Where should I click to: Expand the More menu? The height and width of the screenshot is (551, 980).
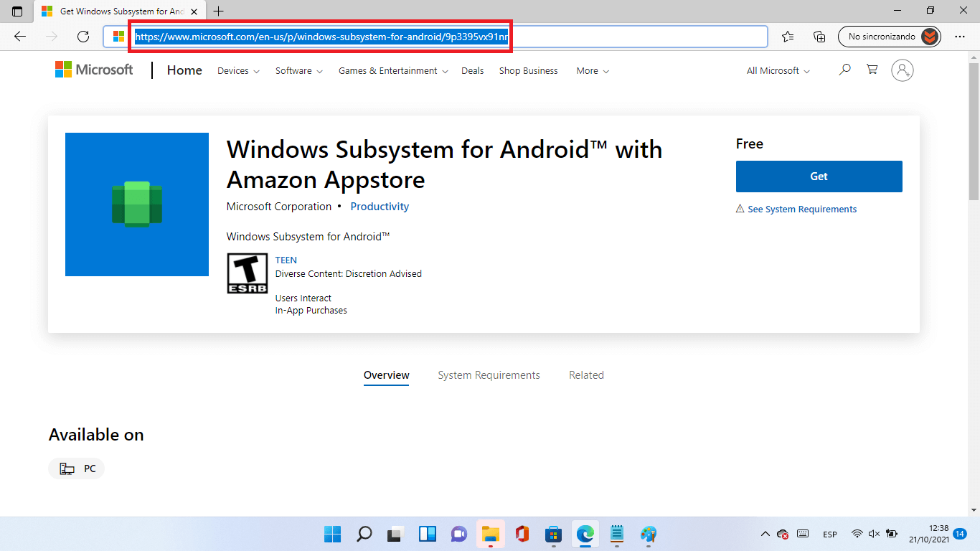pyautogui.click(x=593, y=71)
